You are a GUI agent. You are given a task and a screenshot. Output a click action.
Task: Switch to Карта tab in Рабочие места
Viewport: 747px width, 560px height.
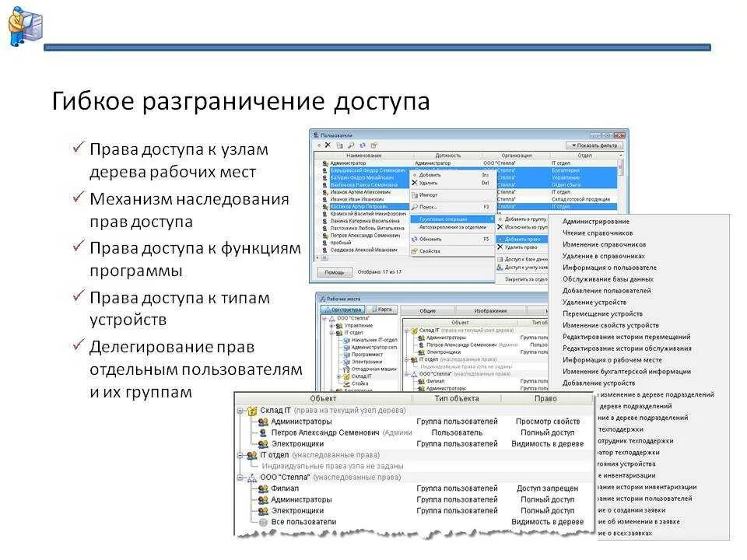[381, 310]
